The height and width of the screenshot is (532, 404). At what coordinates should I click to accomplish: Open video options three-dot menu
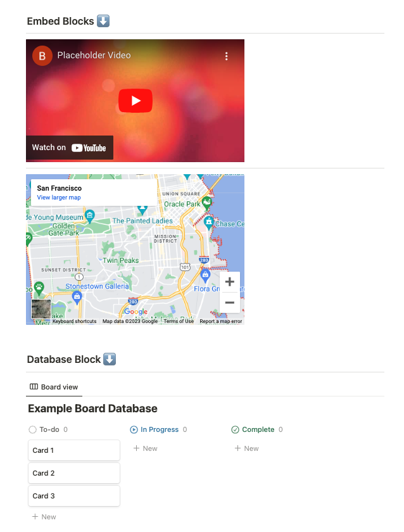226,56
